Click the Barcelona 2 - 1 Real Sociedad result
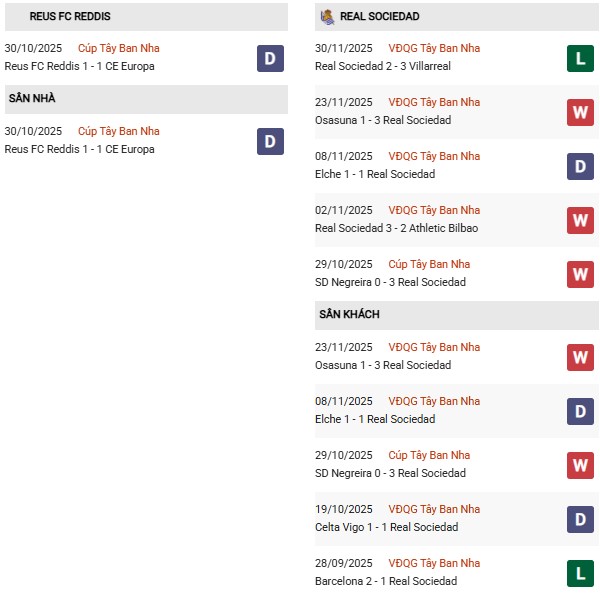Screen dimensions: 600x595 [385, 581]
